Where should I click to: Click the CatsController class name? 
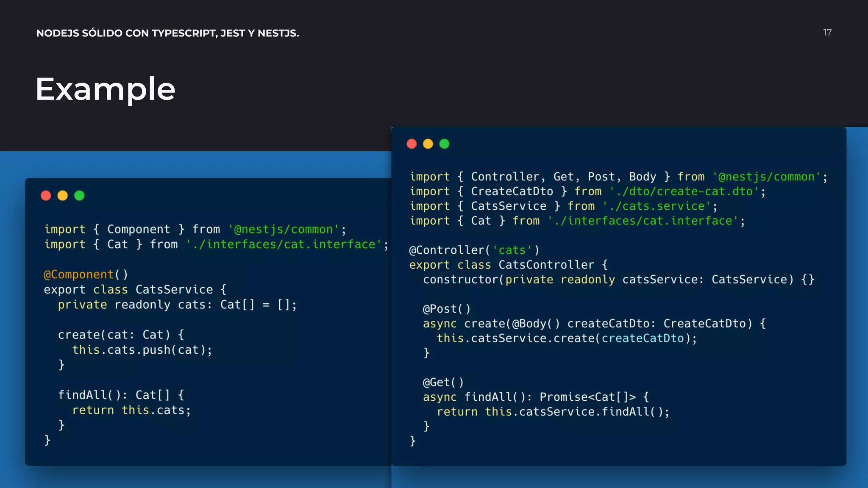(546, 265)
